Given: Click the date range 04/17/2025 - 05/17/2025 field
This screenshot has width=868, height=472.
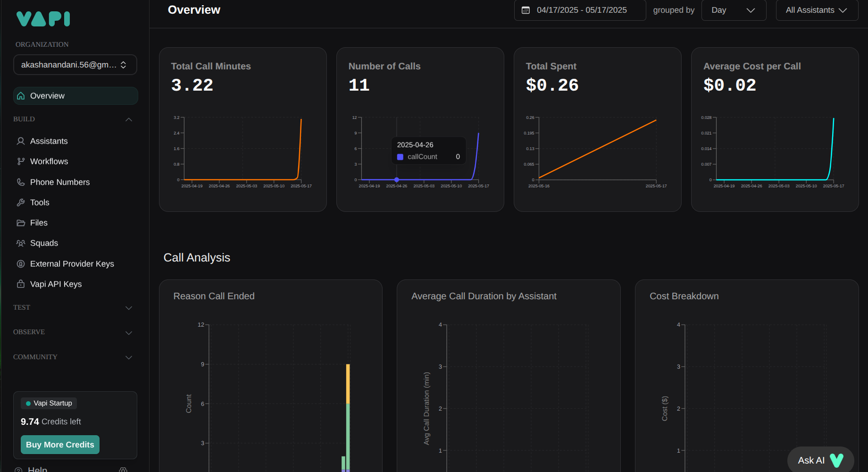Looking at the screenshot, I should [x=580, y=10].
